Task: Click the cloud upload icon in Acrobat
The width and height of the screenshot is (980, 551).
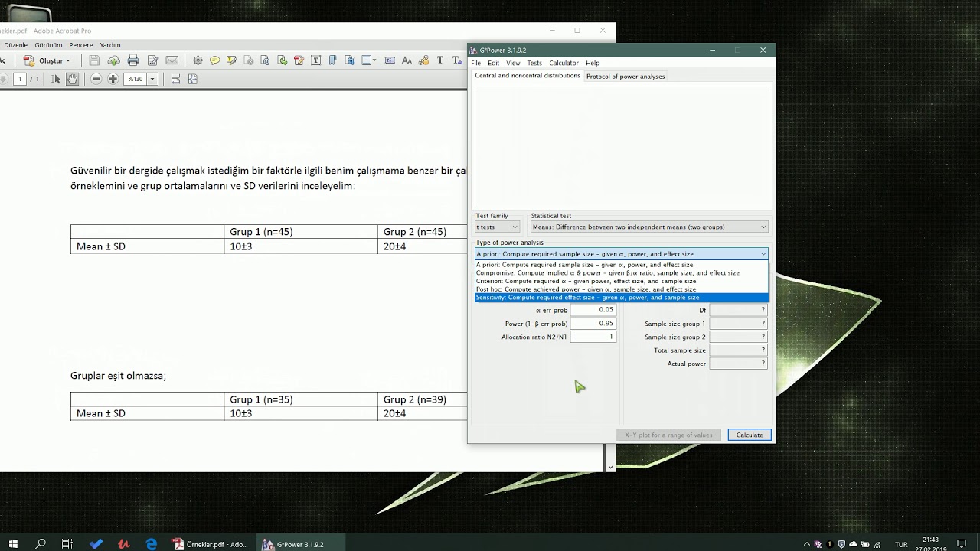Action: point(113,60)
